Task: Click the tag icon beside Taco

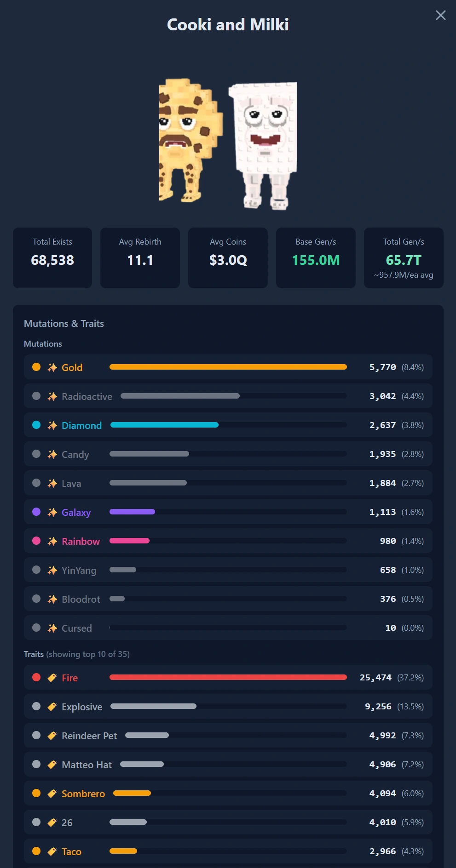Action: pos(52,851)
